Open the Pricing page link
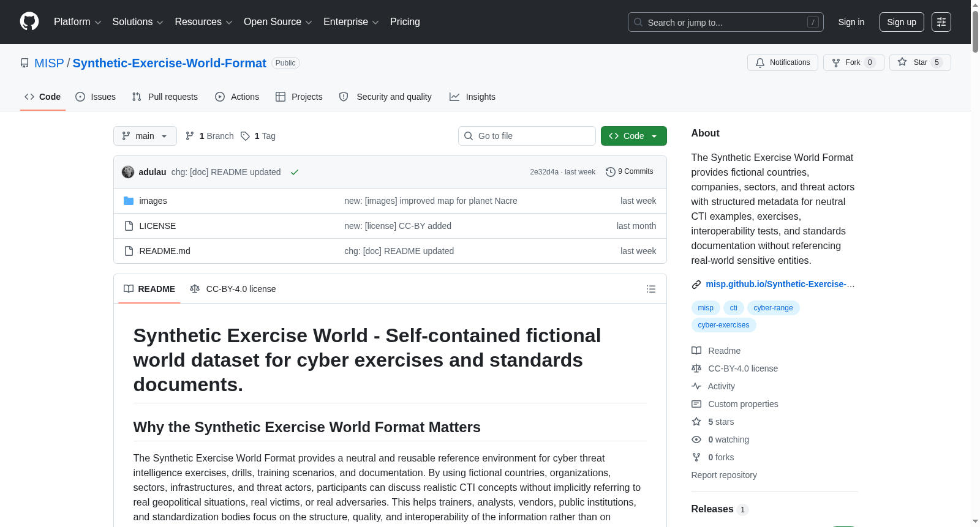 pyautogui.click(x=405, y=22)
